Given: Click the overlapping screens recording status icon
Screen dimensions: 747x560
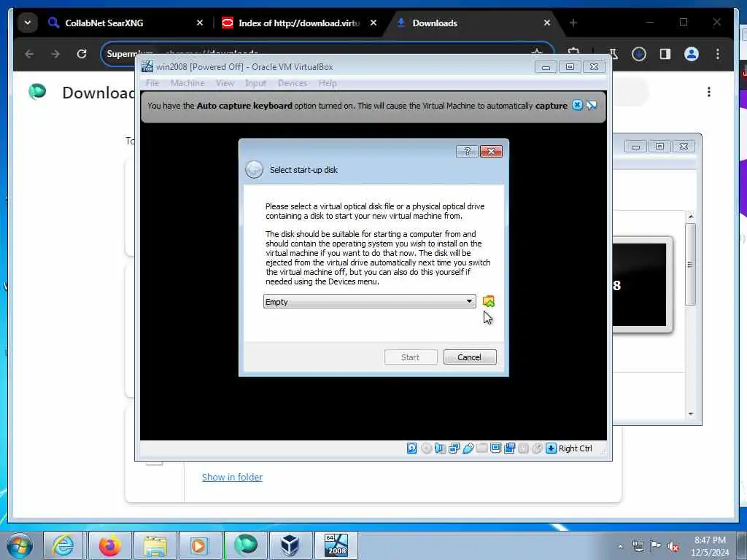Looking at the screenshot, I should click(x=509, y=448).
